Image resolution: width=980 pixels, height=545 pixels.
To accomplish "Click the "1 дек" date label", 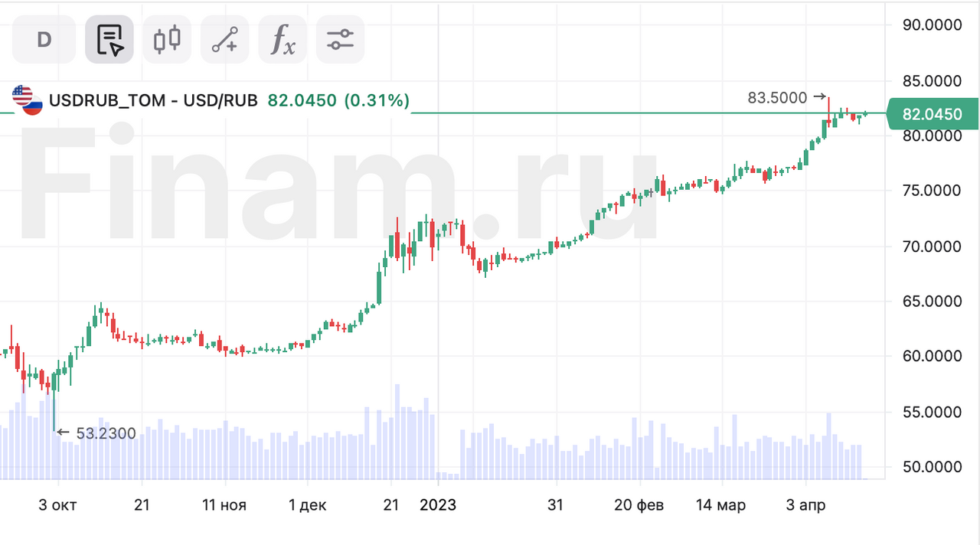I will pyautogui.click(x=307, y=505).
